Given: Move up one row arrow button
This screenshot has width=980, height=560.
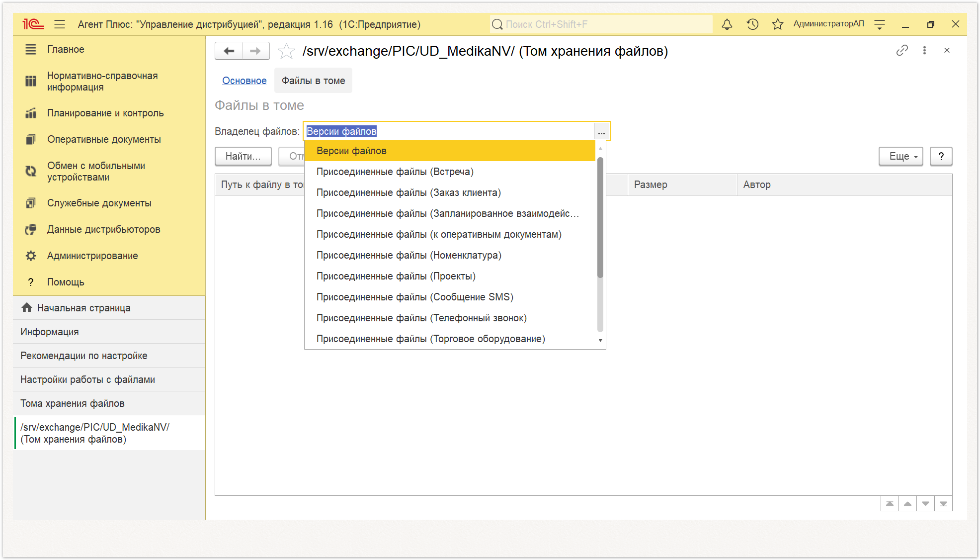Looking at the screenshot, I should [x=907, y=503].
